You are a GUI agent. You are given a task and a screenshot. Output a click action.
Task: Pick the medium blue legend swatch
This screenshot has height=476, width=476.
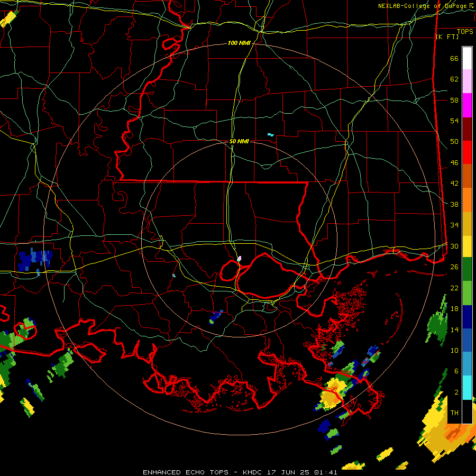tap(467, 340)
